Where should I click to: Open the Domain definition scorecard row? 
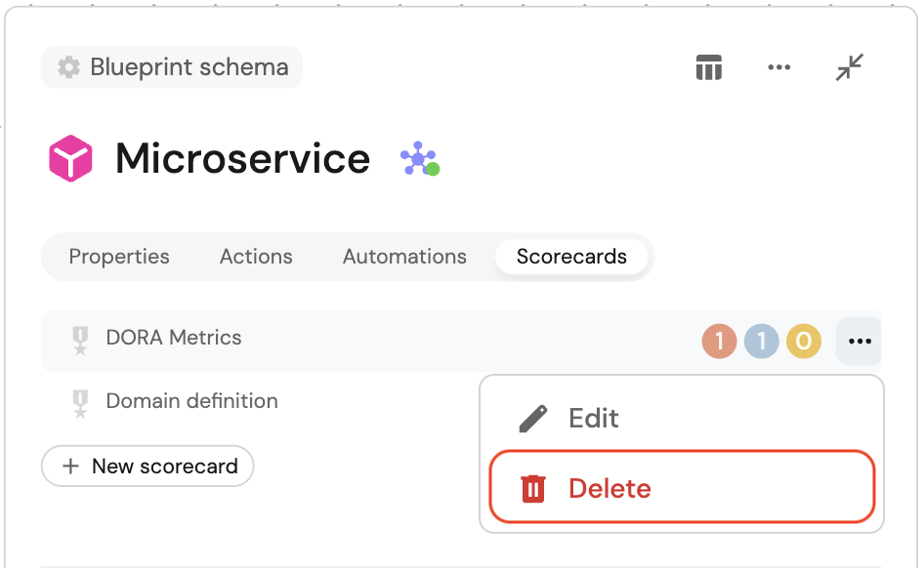191,401
